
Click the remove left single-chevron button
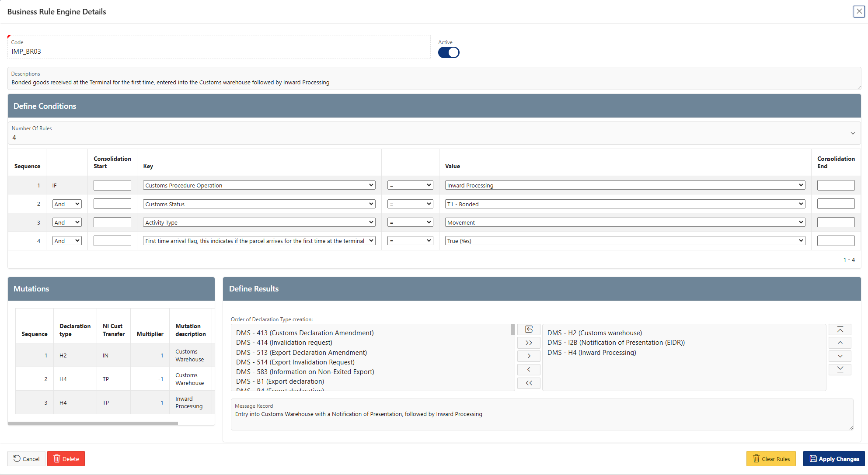529,370
